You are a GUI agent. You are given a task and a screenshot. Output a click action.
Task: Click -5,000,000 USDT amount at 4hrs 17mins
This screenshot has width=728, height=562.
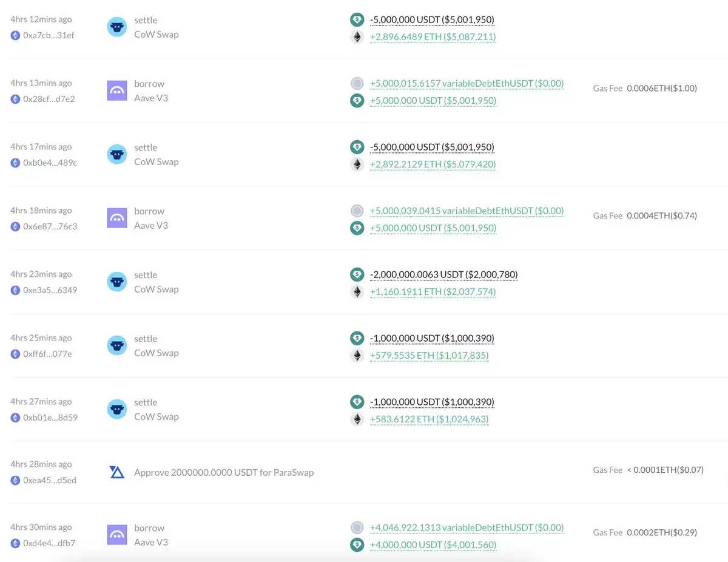(432, 147)
